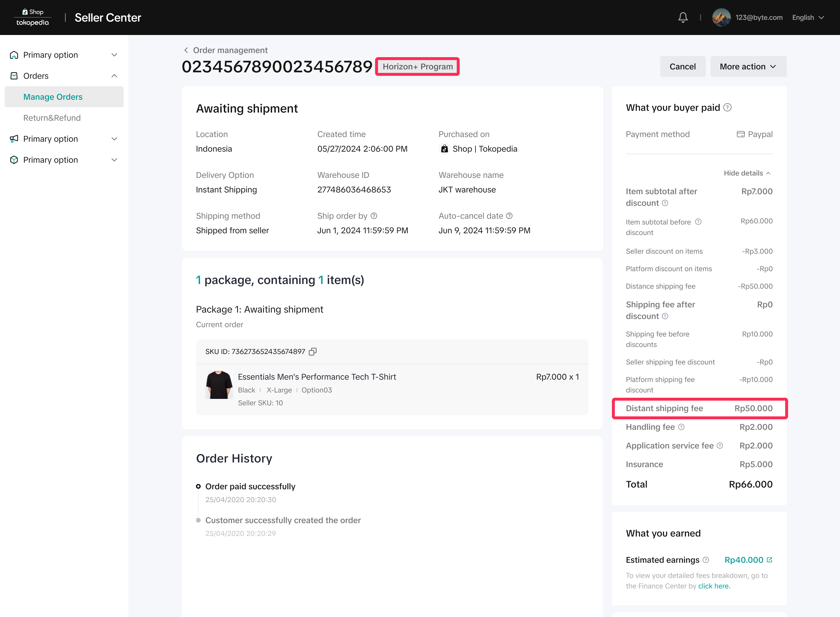840x617 pixels.
Task: Collapse the Orders sidebar section
Action: 114,76
